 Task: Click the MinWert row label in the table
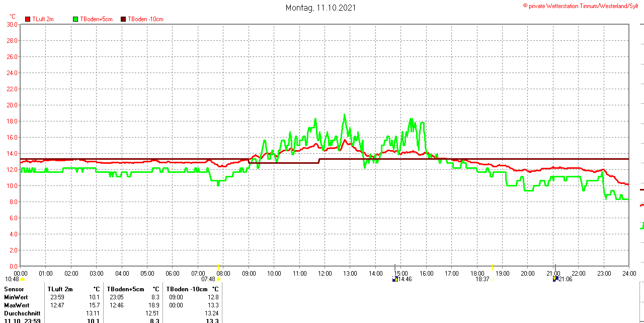tap(17, 297)
